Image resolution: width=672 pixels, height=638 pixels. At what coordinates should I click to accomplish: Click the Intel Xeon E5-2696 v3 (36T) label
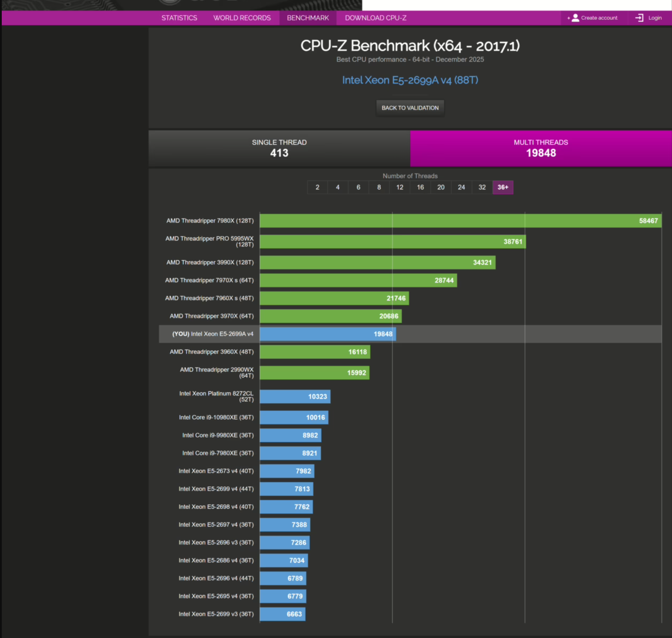pos(216,543)
